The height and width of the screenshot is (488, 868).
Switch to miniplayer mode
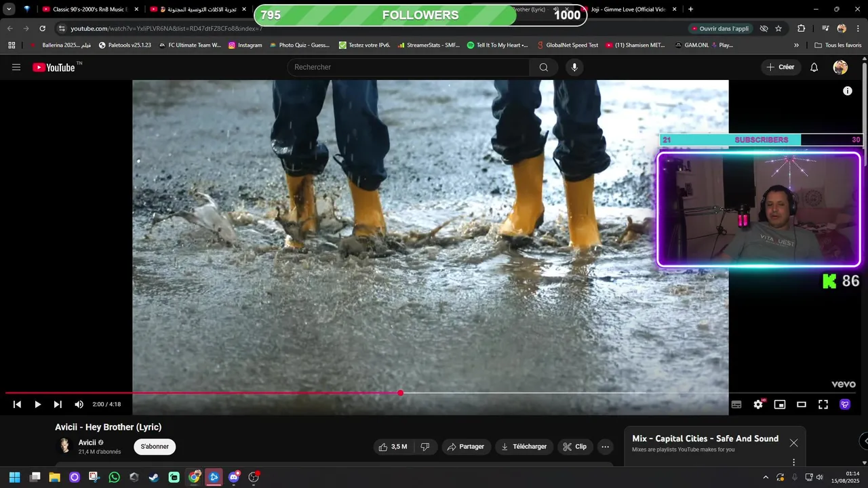(780, 405)
